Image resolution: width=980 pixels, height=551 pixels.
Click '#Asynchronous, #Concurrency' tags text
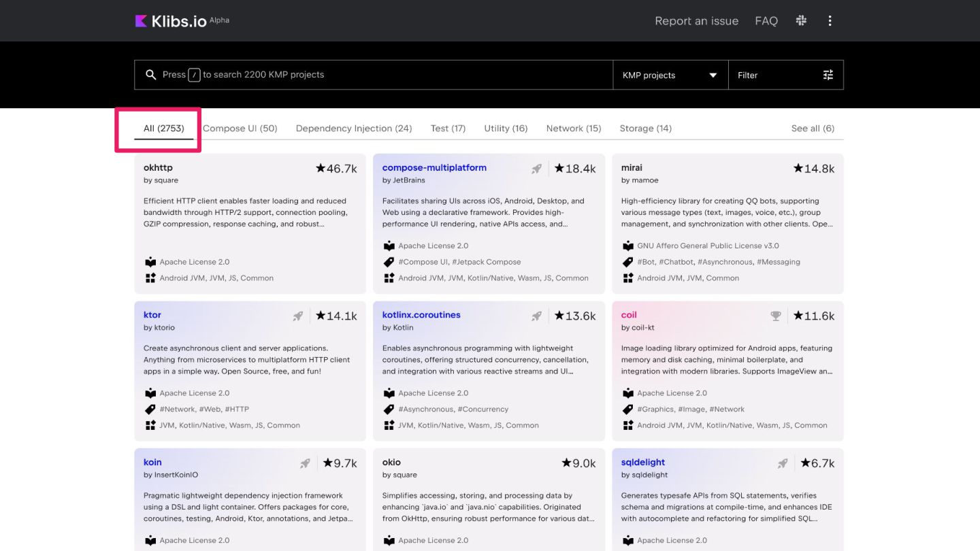[453, 410]
